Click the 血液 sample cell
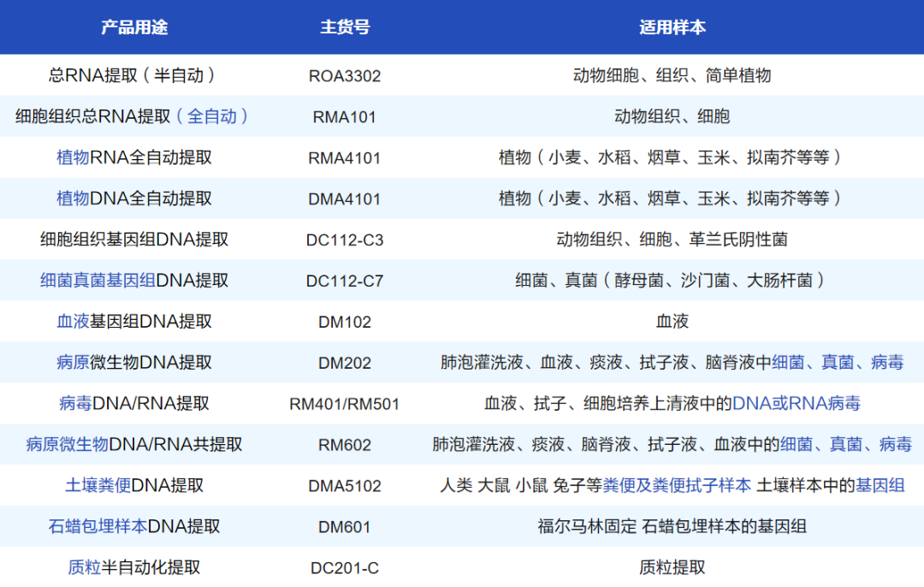The height and width of the screenshot is (587, 924). 672,321
